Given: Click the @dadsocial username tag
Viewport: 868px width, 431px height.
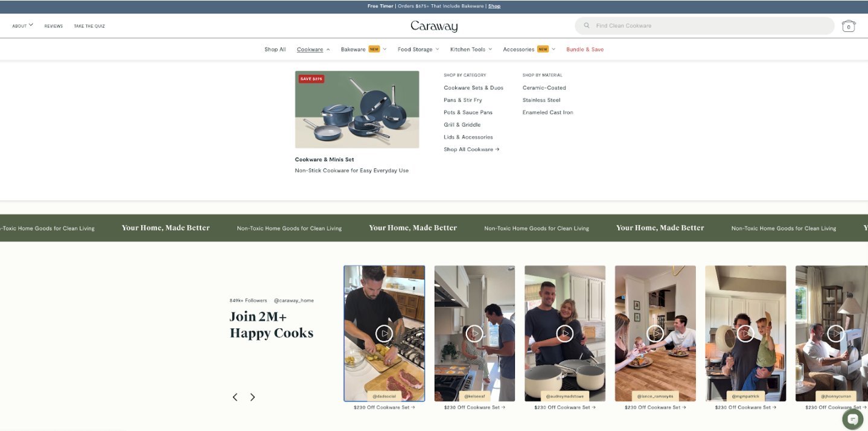Looking at the screenshot, I should (384, 397).
